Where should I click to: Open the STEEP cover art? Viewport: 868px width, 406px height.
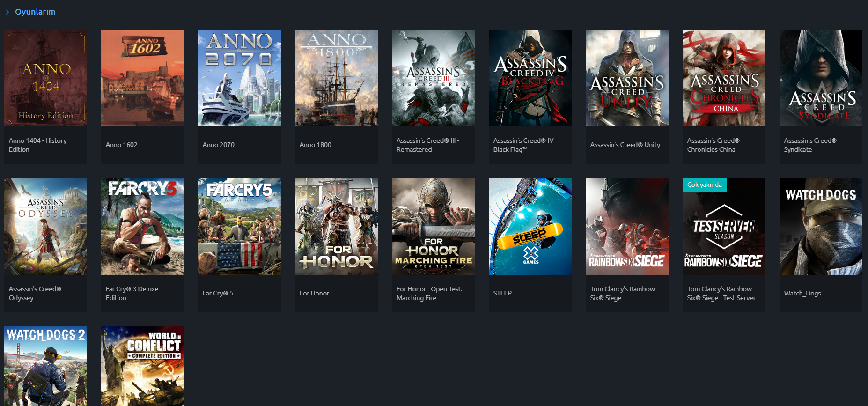pos(530,226)
